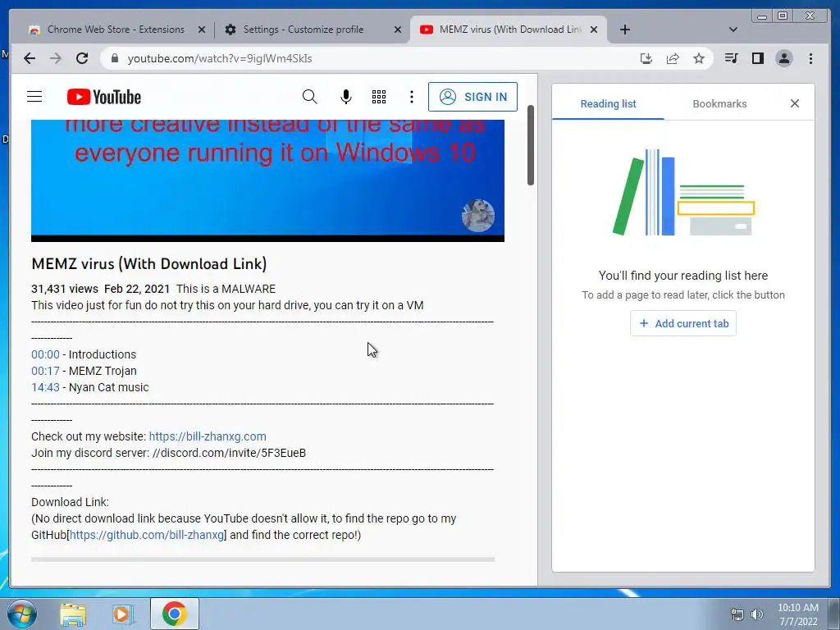Screen dimensions: 840x630
Task: Install app via address bar install icon
Action: pos(646,58)
